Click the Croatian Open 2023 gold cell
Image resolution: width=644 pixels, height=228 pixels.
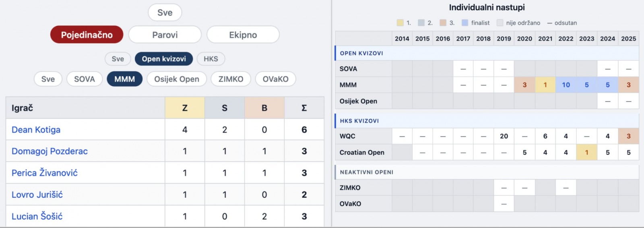pos(586,153)
